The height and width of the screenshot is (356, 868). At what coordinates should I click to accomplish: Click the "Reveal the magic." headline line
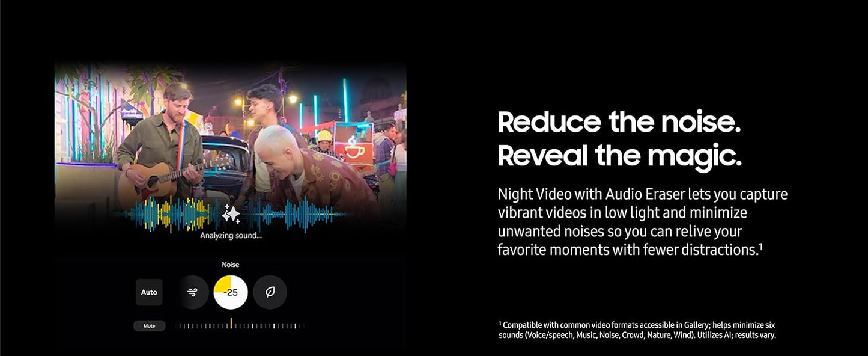point(619,155)
